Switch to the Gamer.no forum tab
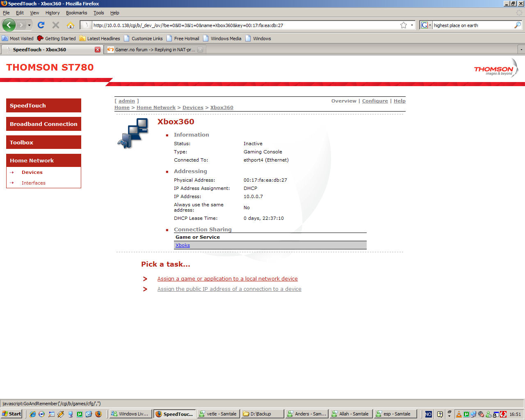 click(155, 50)
